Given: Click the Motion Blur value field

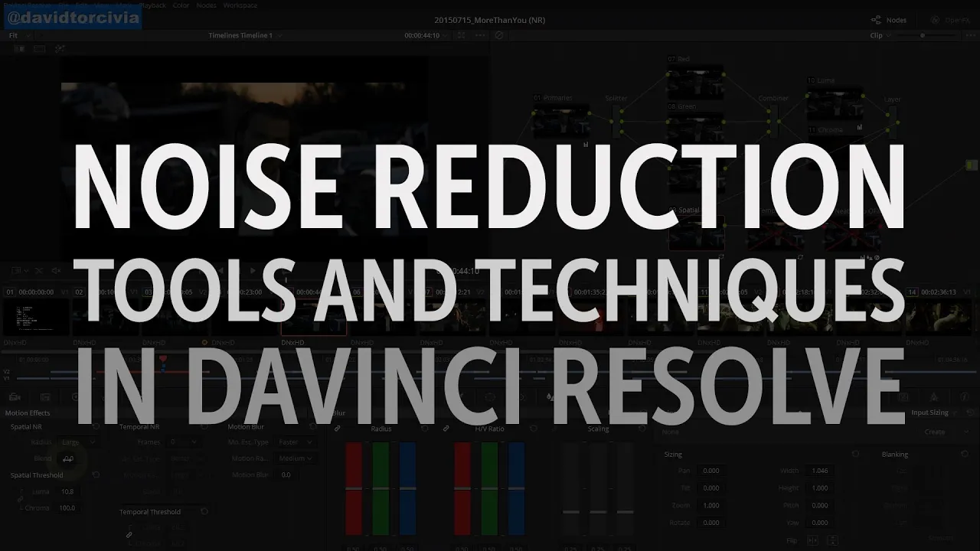Looking at the screenshot, I should [286, 474].
